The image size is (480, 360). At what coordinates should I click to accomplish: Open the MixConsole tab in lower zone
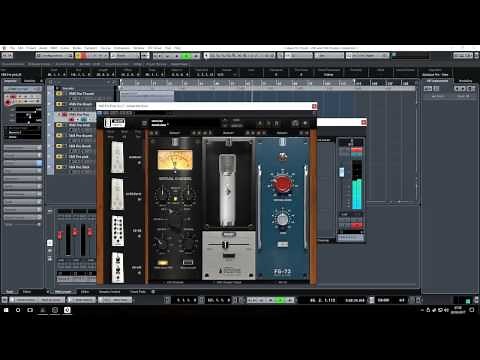63,292
